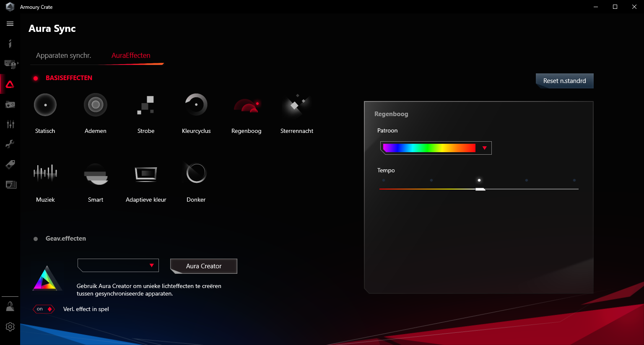644x345 pixels.
Task: Choose the Muziek music effect
Action: (x=45, y=173)
